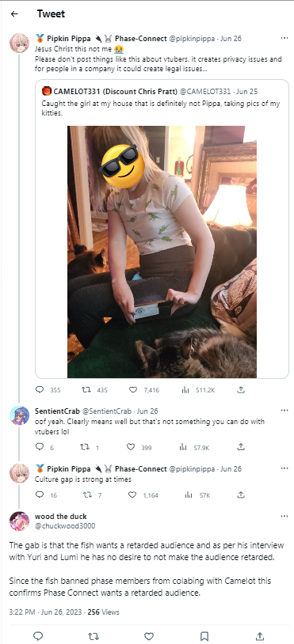Image resolution: width=294 pixels, height=644 pixels.
Task: Retweet the post with 435 retweets
Action: pyautogui.click(x=86, y=389)
